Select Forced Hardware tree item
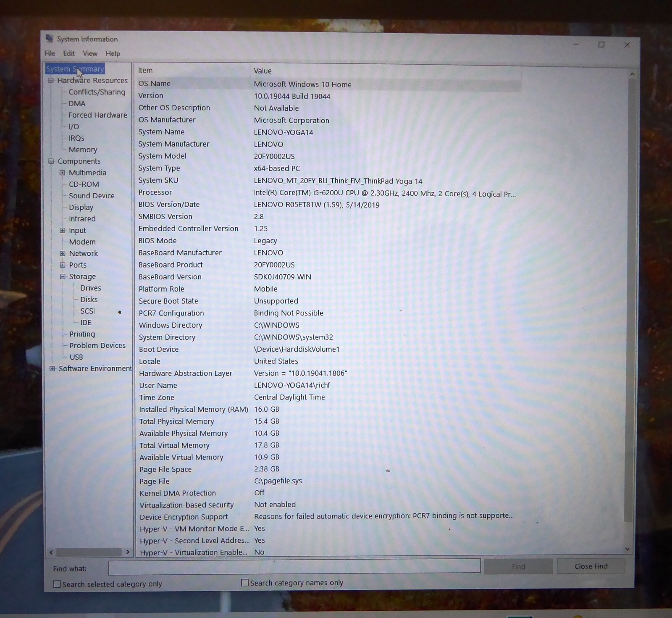 [x=98, y=115]
